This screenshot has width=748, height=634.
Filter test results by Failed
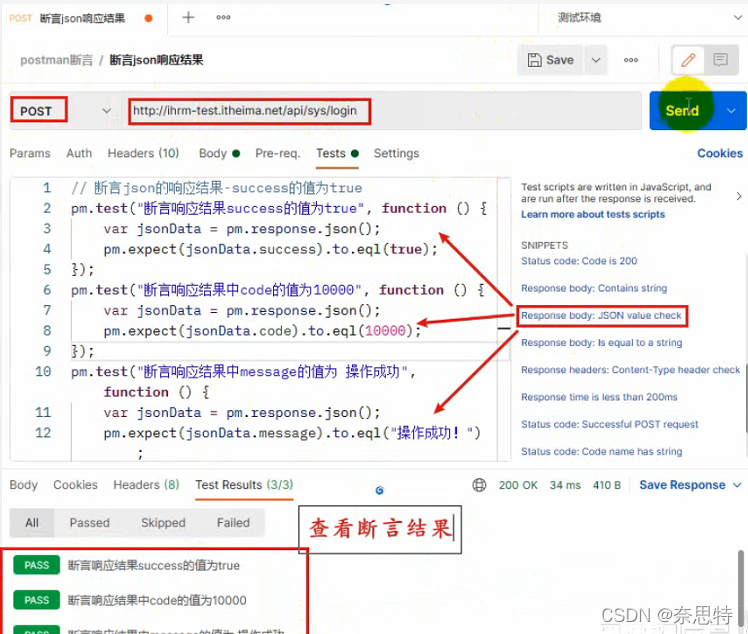click(x=233, y=523)
